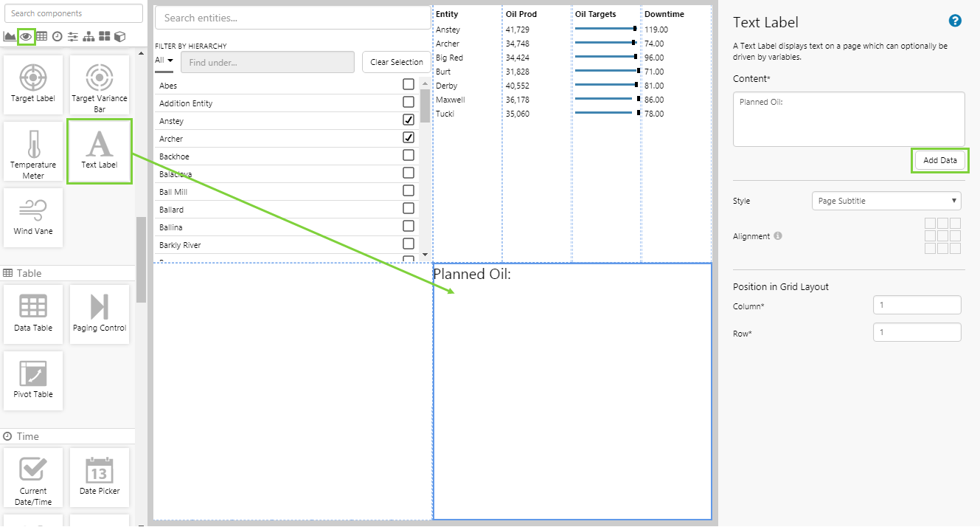Click the Add Data button
Viewport: 980px width, 527px height.
pos(940,160)
